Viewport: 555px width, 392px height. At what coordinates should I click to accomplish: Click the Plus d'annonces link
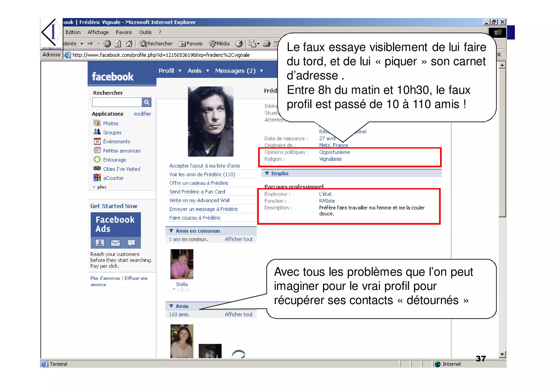(x=105, y=278)
